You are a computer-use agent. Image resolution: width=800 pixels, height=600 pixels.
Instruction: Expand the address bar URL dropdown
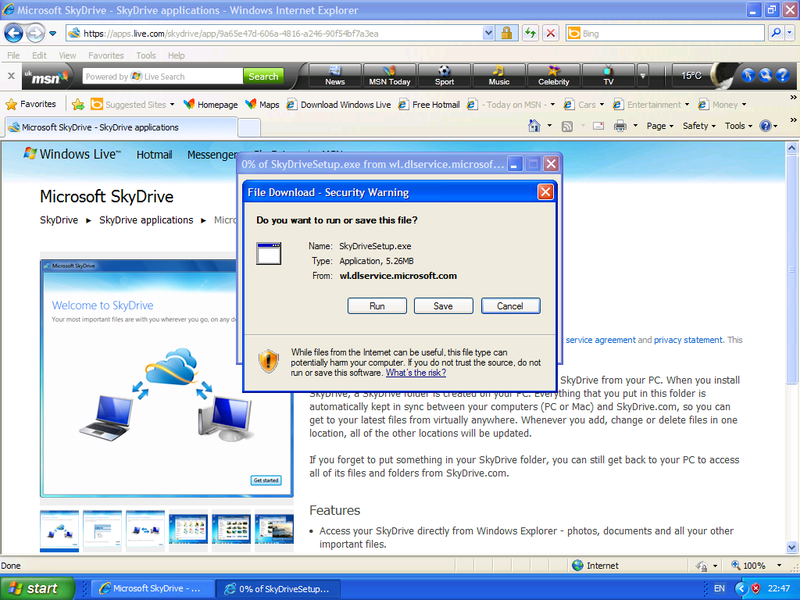coord(488,34)
